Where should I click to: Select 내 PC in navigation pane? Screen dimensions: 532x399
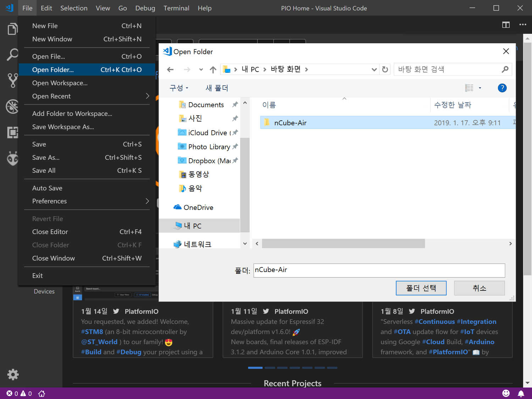coord(199,226)
